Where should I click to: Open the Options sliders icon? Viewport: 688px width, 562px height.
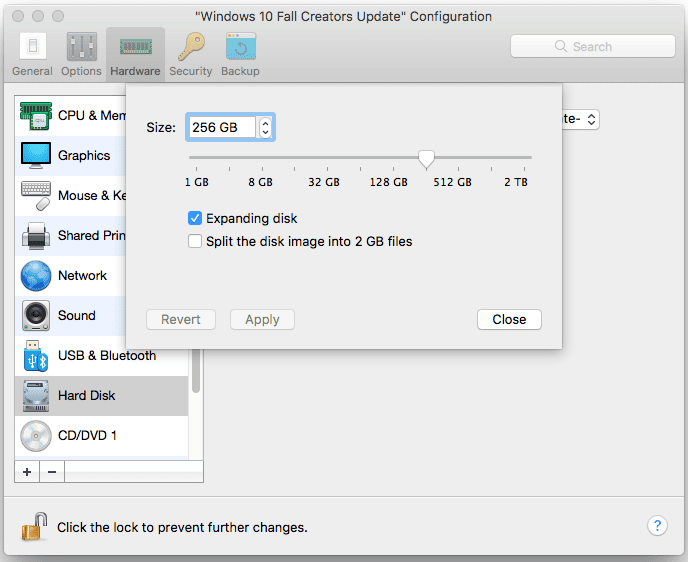tap(82, 46)
